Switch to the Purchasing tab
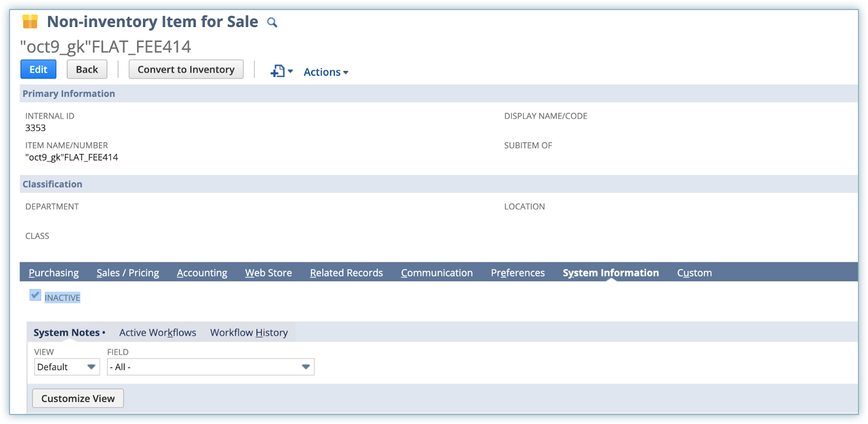This screenshot has height=424, width=868. [x=54, y=273]
